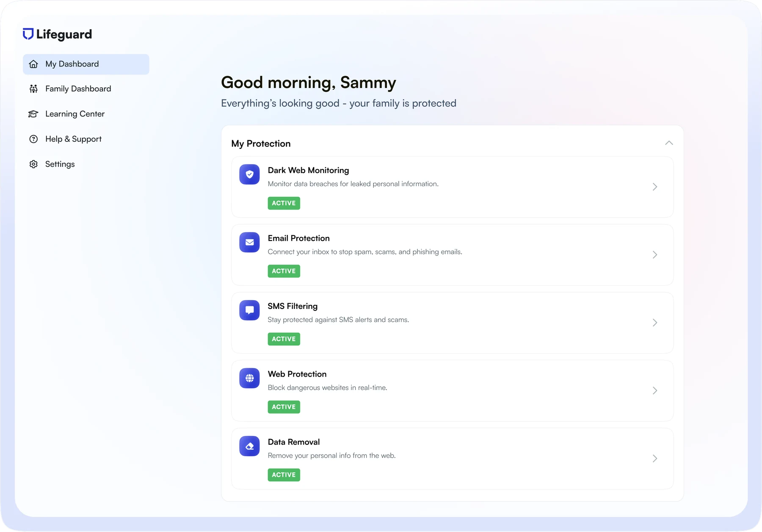Click the gear Settings icon
Viewport: 762px width, 532px height.
click(x=33, y=164)
